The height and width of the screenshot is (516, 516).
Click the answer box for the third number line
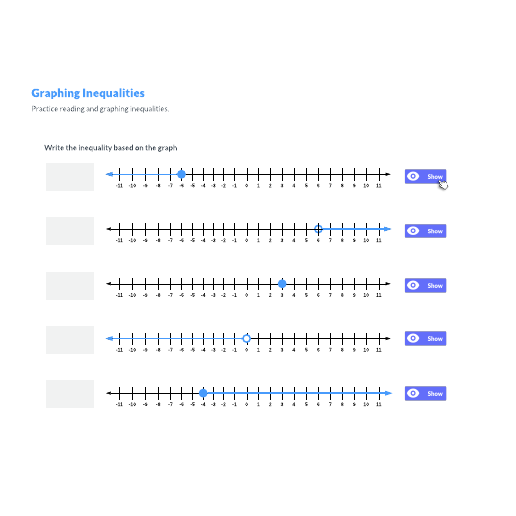[x=70, y=286]
